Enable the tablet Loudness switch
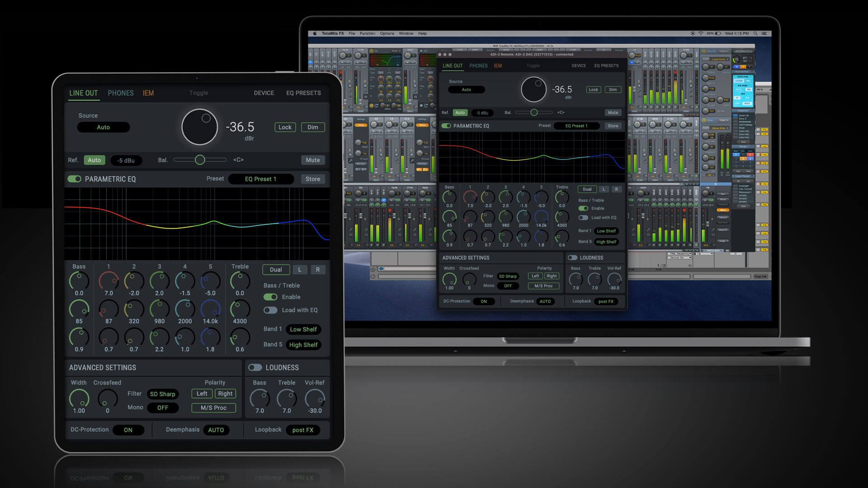The width and height of the screenshot is (868, 488). click(255, 367)
